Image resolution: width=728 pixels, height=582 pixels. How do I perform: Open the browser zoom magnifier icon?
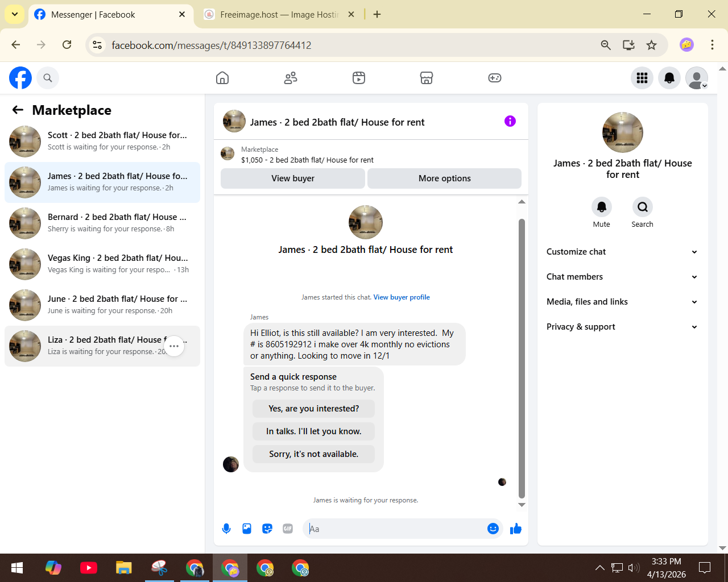pos(606,45)
